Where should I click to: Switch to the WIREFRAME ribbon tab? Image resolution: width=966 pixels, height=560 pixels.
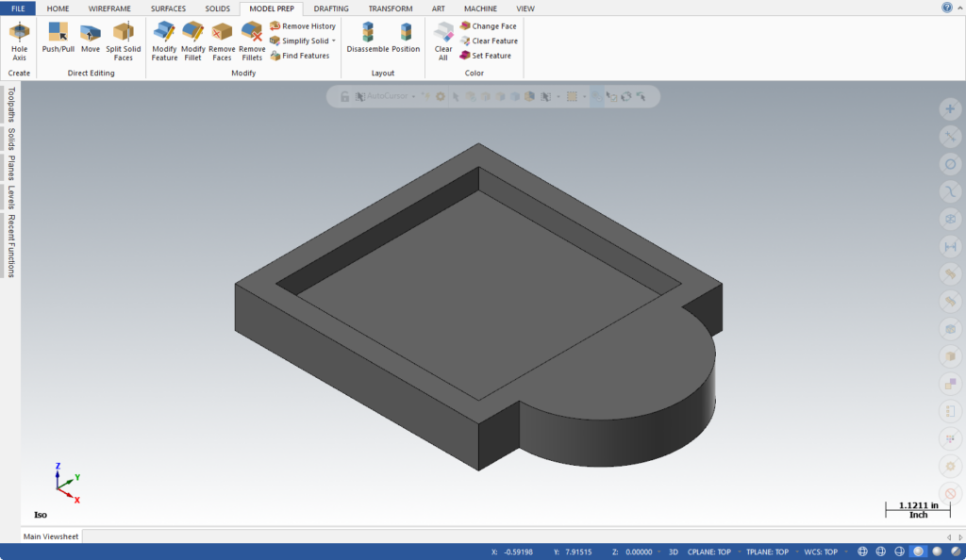click(109, 8)
